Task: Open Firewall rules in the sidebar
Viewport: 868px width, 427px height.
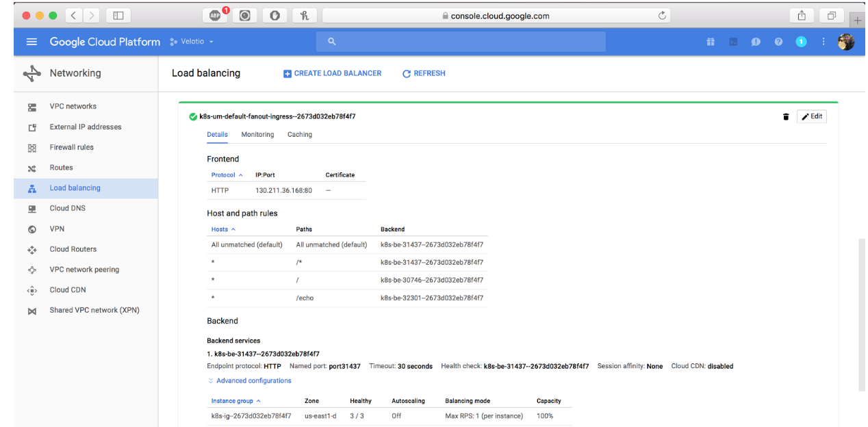Action: [x=71, y=147]
